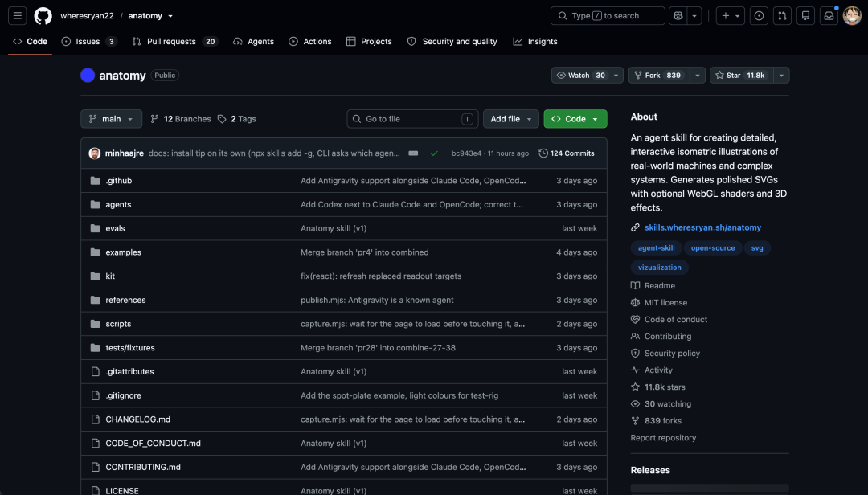Open the references folder

coord(125,300)
